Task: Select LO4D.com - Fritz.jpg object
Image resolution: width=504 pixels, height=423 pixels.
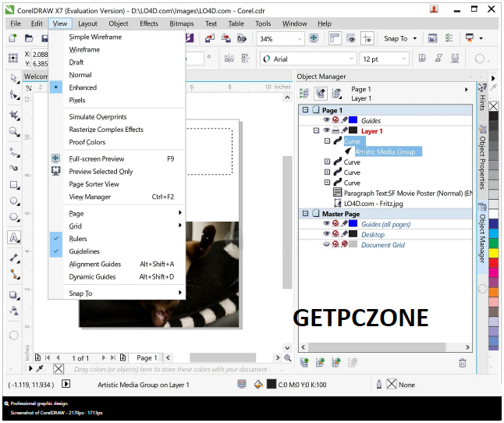Action: click(x=373, y=203)
